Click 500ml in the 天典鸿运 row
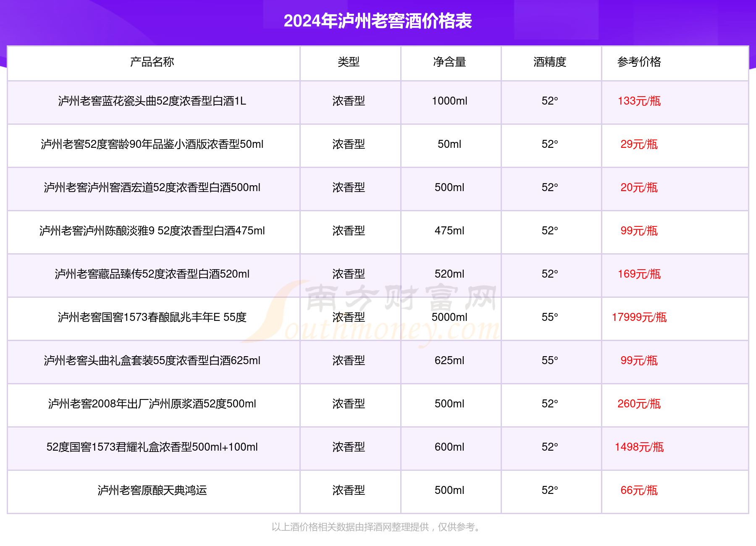 [x=449, y=491]
